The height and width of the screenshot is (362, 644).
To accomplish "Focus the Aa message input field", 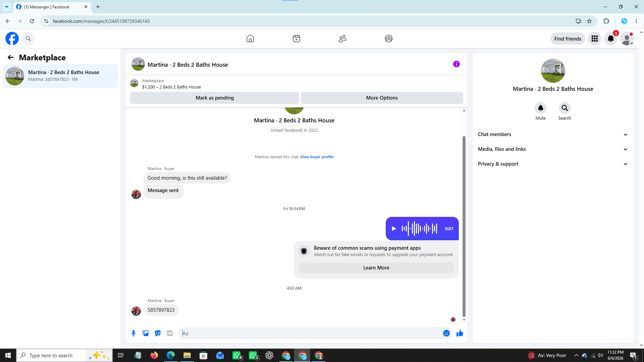I will pyautogui.click(x=311, y=333).
